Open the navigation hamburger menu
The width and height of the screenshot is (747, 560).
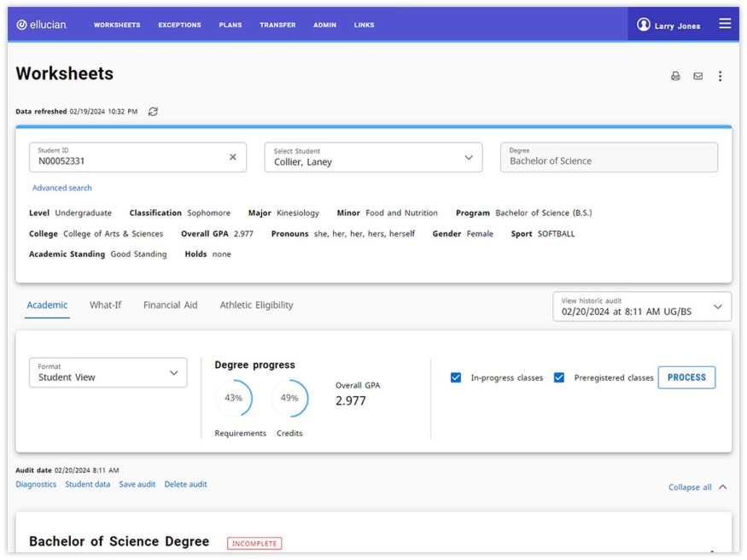tap(726, 24)
